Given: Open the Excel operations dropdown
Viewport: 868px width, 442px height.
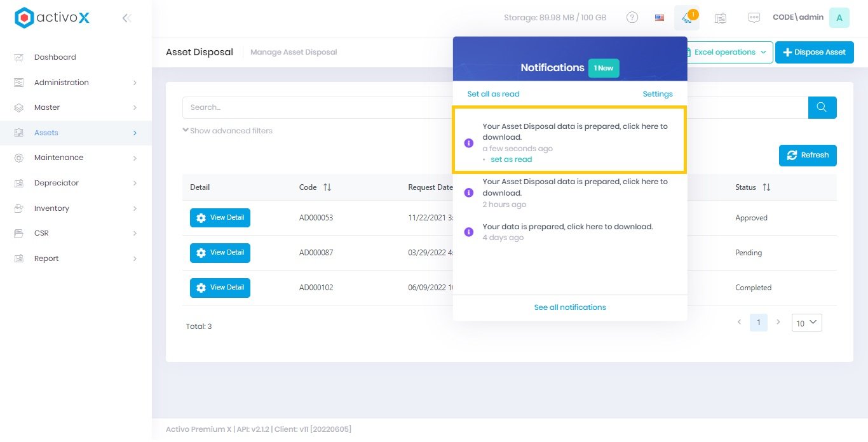Looking at the screenshot, I should (729, 52).
